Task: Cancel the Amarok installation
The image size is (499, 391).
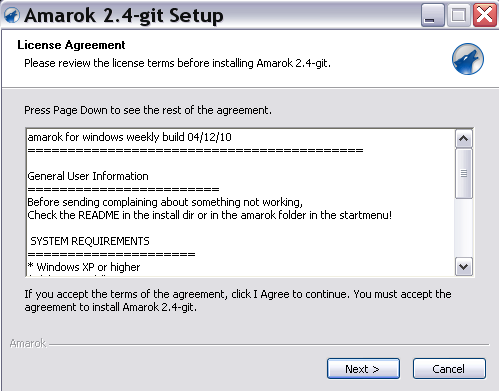Action: pos(449,369)
